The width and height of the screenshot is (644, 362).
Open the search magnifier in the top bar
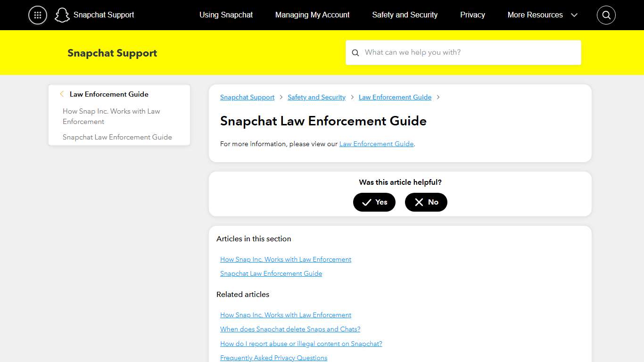point(606,15)
